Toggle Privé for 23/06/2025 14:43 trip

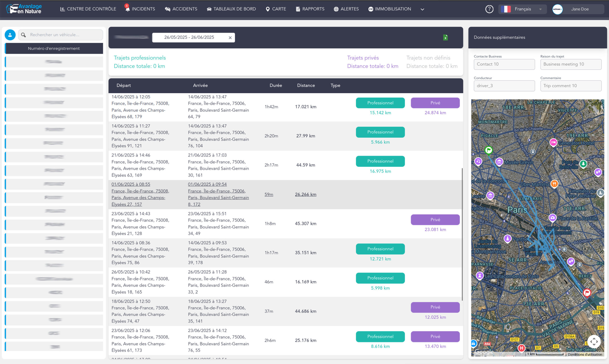click(x=435, y=220)
